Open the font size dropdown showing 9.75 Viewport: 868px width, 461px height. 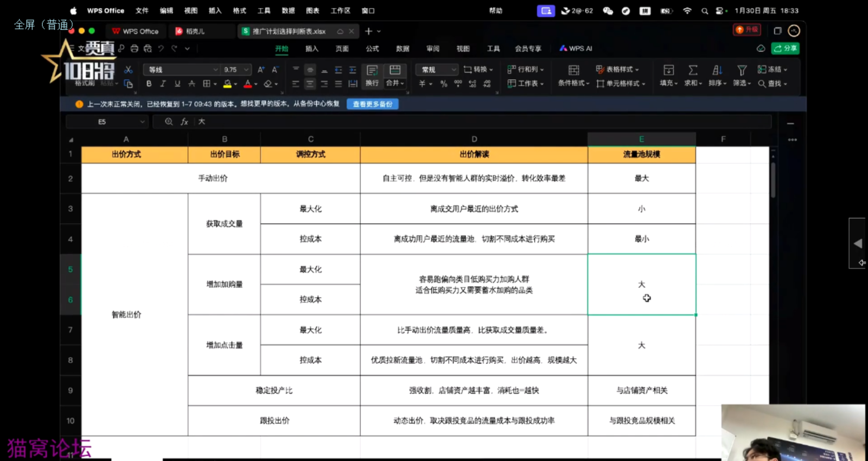(236, 70)
